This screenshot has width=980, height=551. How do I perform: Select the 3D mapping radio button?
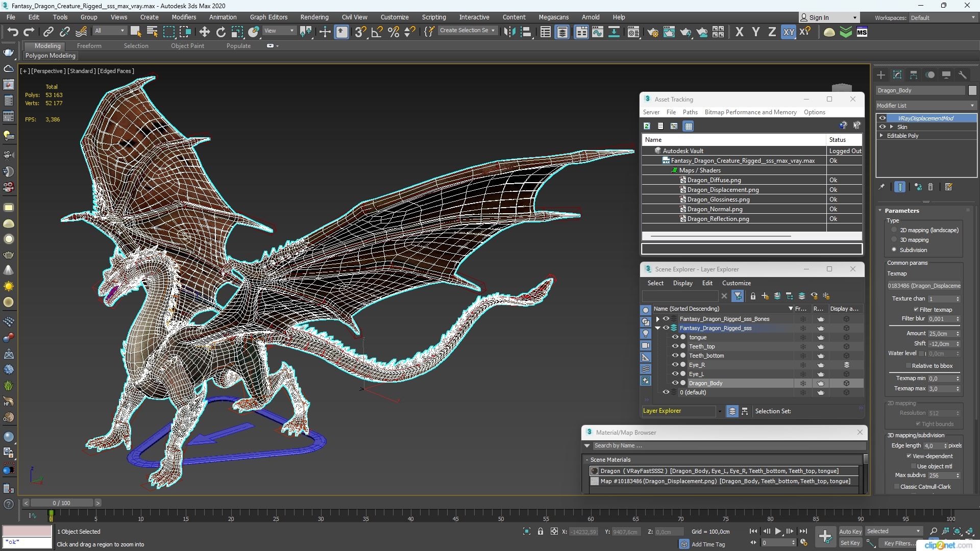point(894,240)
